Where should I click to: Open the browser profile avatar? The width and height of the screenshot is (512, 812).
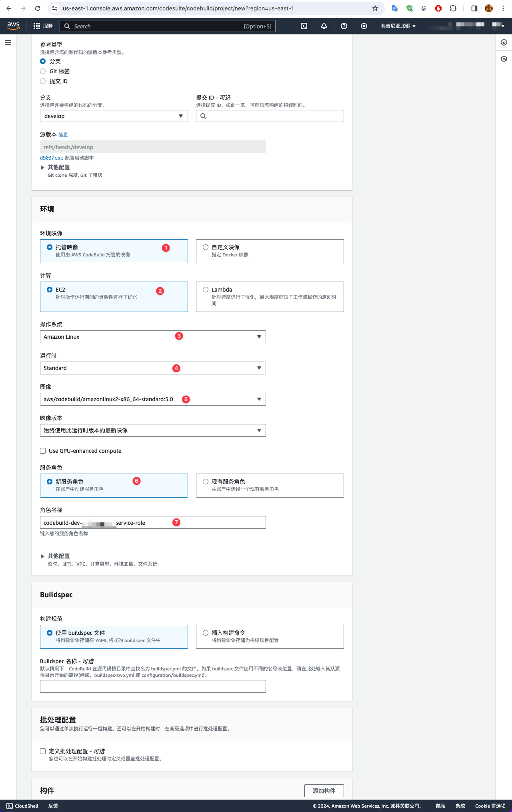489,8
